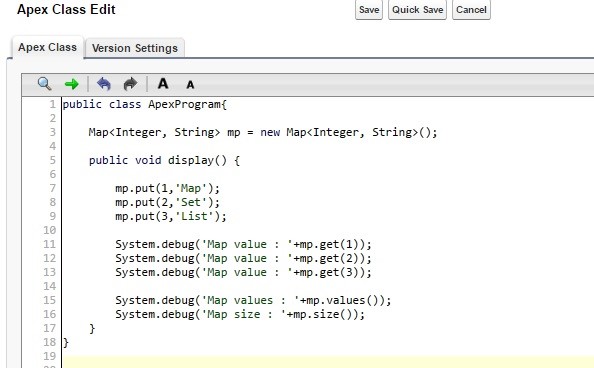Click the closing brace on line 18
The image size is (594, 368).
(x=66, y=343)
